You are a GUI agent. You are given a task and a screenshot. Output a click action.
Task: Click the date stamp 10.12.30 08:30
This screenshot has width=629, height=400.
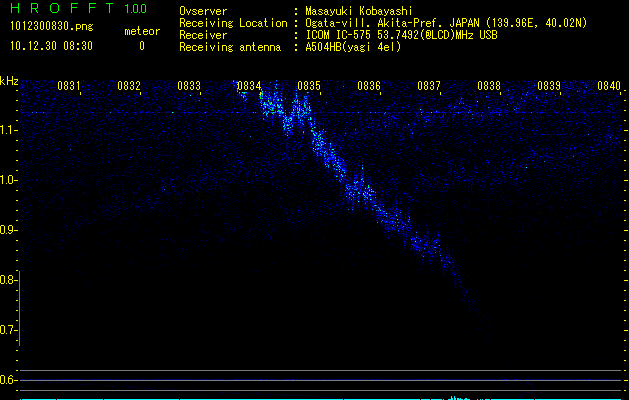pos(52,46)
